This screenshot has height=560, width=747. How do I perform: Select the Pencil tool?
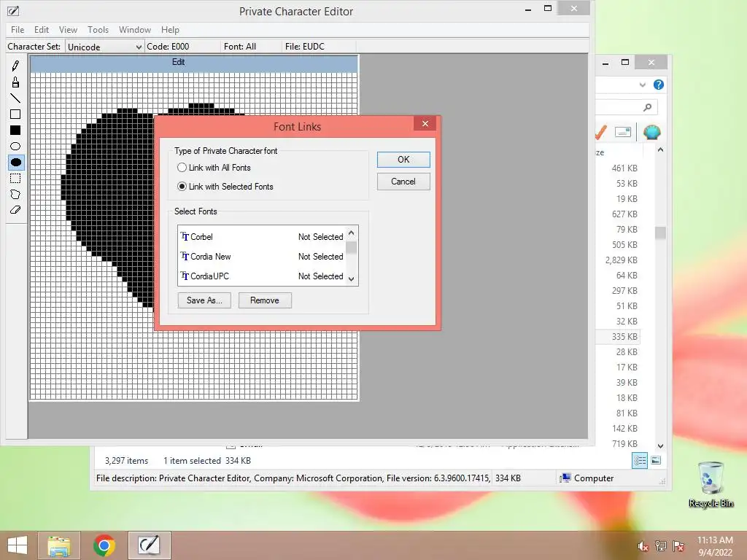[x=15, y=66]
